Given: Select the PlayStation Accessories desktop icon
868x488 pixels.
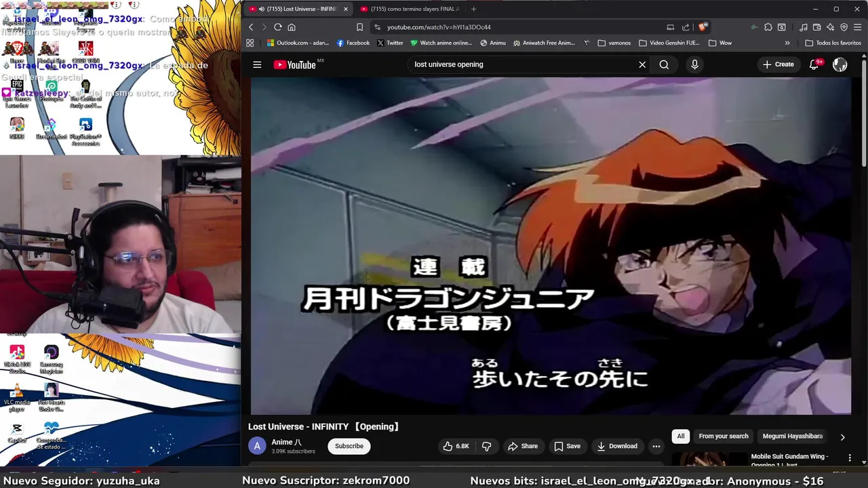Looking at the screenshot, I should point(85,131).
